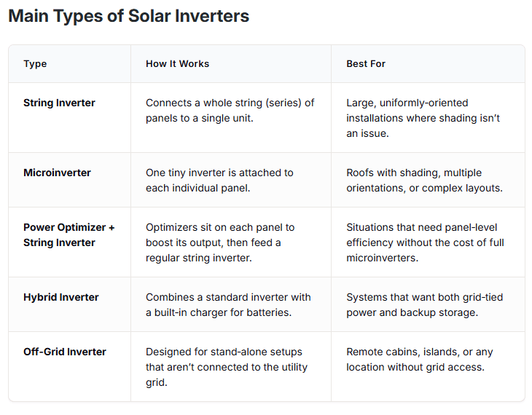Click the 'Systems that want both grid-tied' cell

(424, 304)
